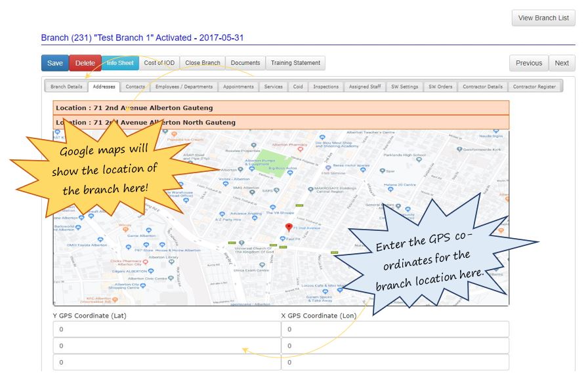588x387 pixels.
Task: Click the Parklands High School map marker
Action: tap(419, 160)
